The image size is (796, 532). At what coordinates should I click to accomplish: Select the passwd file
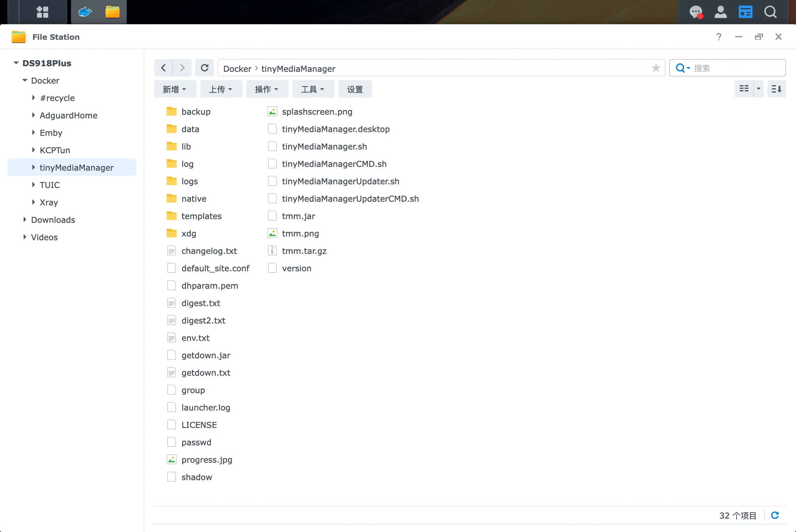click(x=196, y=443)
